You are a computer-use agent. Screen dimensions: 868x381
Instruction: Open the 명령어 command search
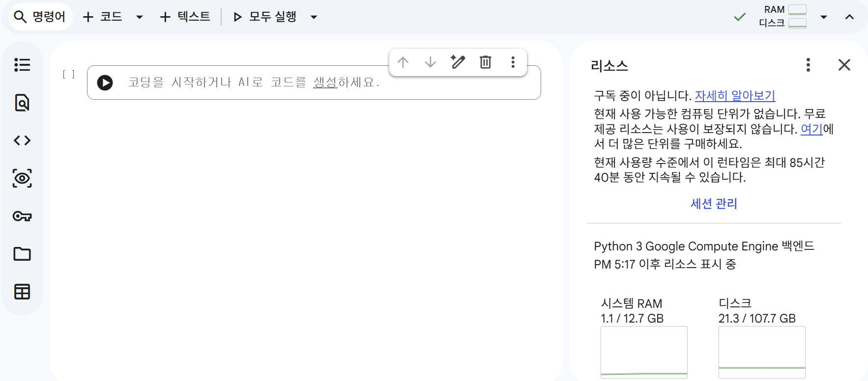point(40,17)
